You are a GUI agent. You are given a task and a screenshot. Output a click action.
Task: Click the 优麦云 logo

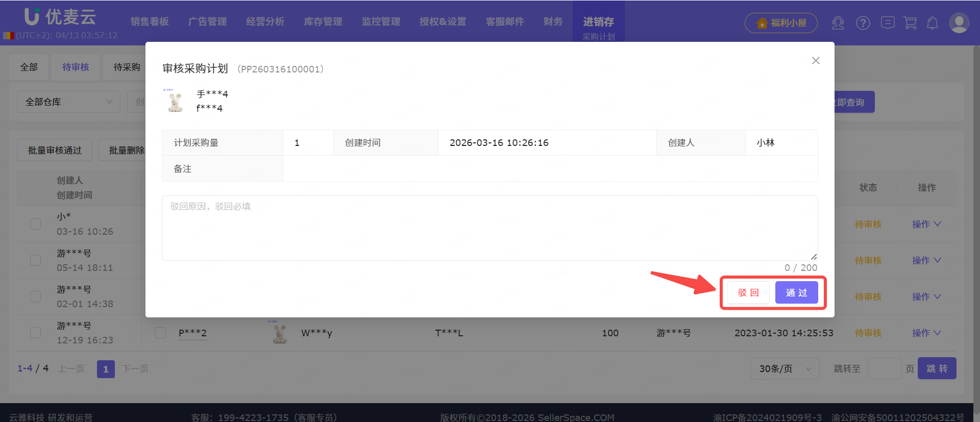click(60, 17)
